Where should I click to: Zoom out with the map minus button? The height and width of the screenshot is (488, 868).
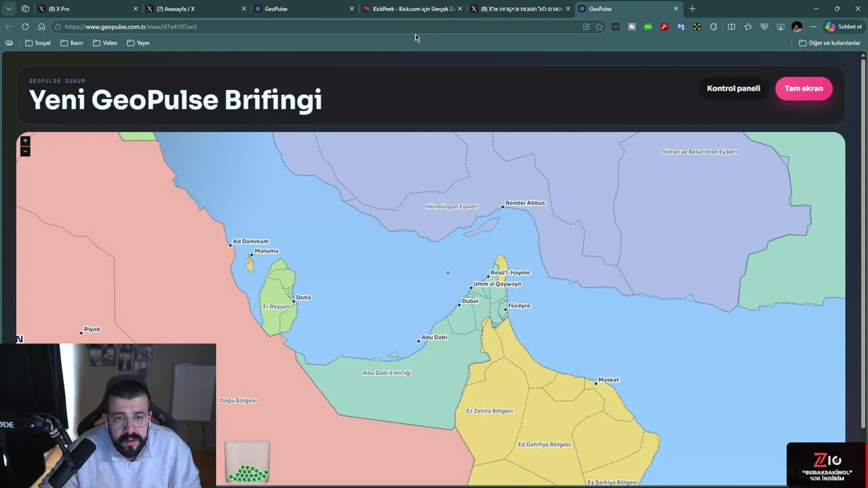25,151
